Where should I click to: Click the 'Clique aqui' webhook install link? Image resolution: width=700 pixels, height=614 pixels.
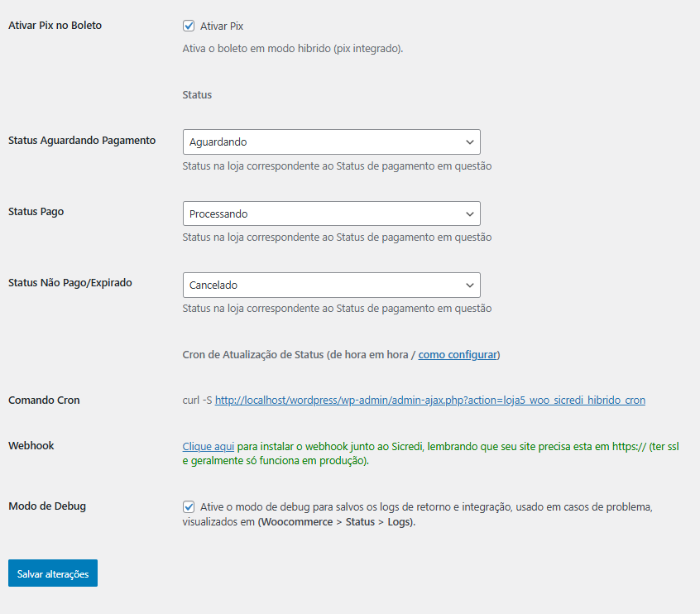tap(209, 446)
